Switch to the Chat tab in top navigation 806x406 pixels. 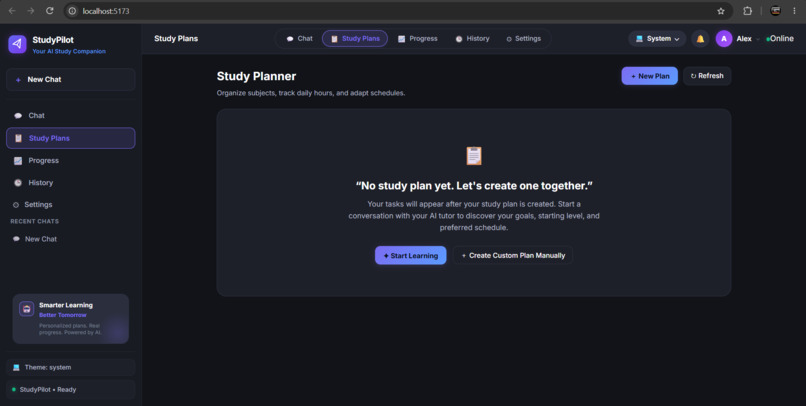pos(299,39)
